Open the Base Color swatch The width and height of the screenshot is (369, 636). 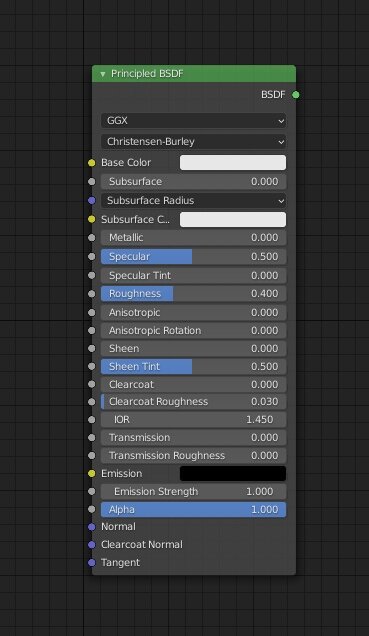[x=233, y=163]
